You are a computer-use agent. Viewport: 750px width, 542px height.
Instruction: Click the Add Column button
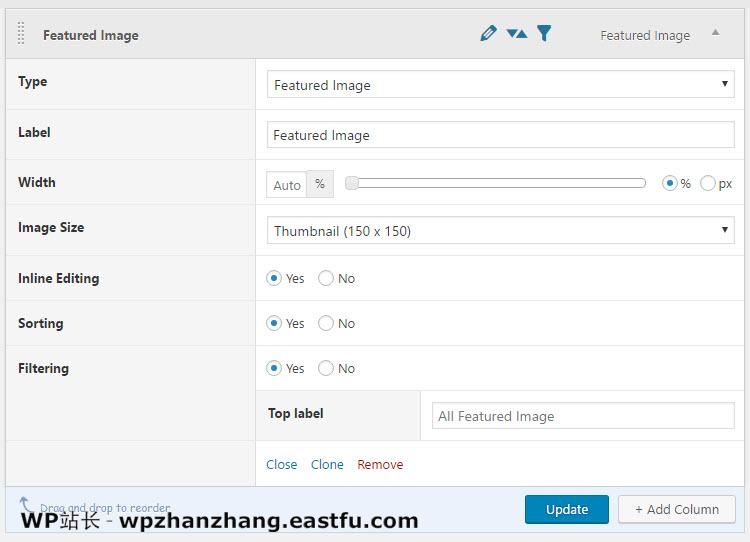676,509
